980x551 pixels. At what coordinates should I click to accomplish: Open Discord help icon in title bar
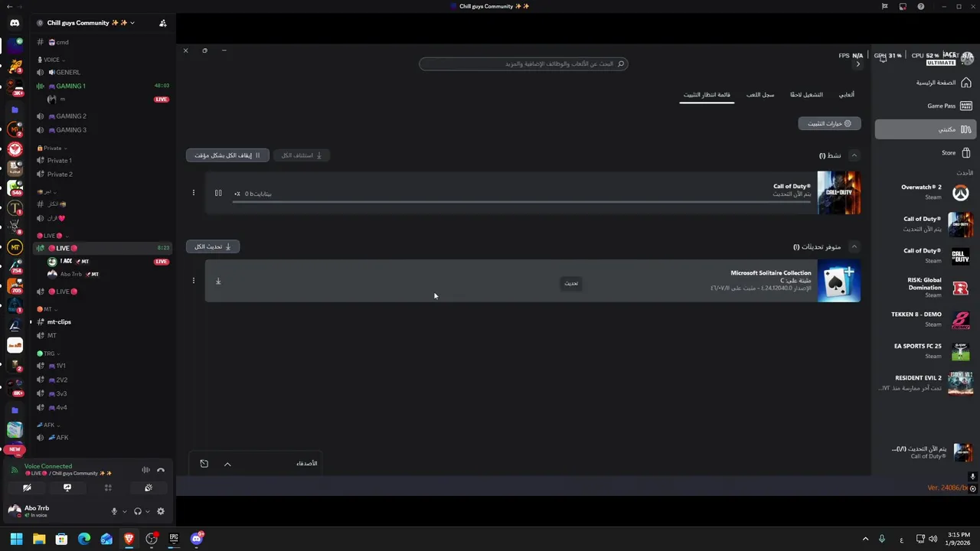(920, 6)
